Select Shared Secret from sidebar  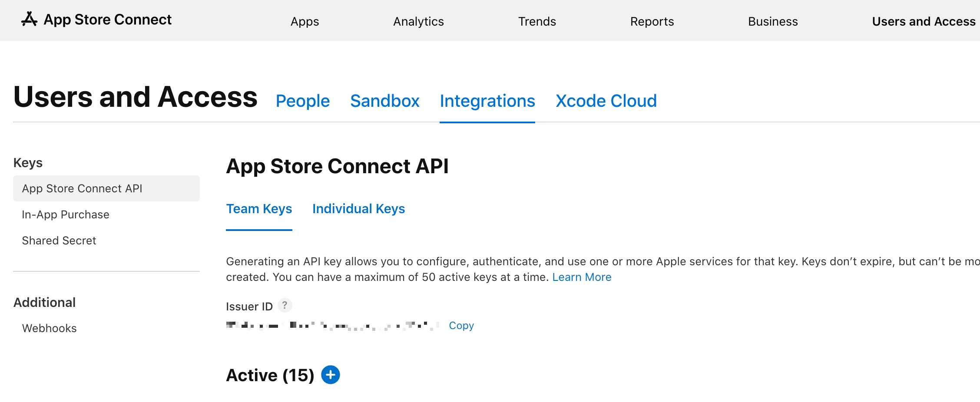[x=59, y=240]
